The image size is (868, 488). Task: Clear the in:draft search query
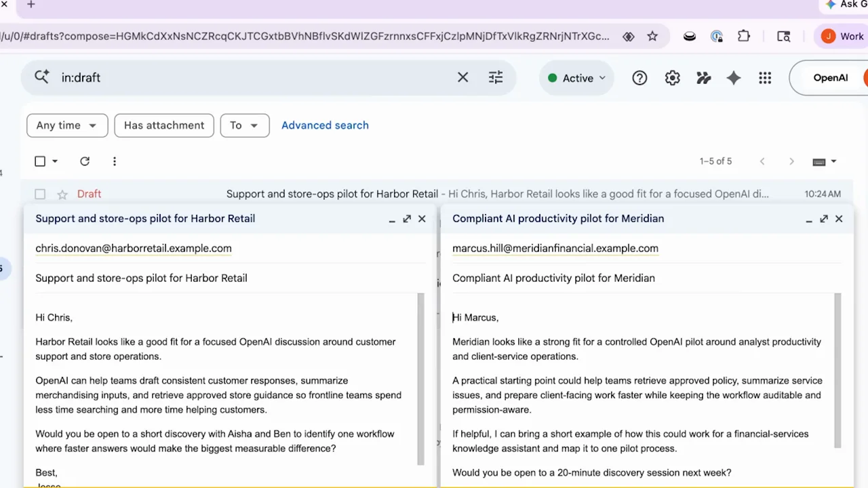(x=462, y=78)
